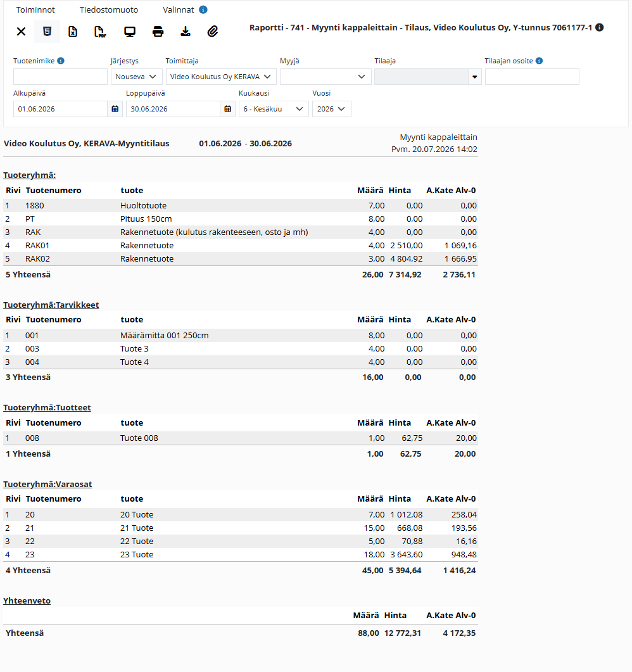This screenshot has width=632, height=672.
Task: Open the Toiminnot menu
Action: [x=35, y=10]
